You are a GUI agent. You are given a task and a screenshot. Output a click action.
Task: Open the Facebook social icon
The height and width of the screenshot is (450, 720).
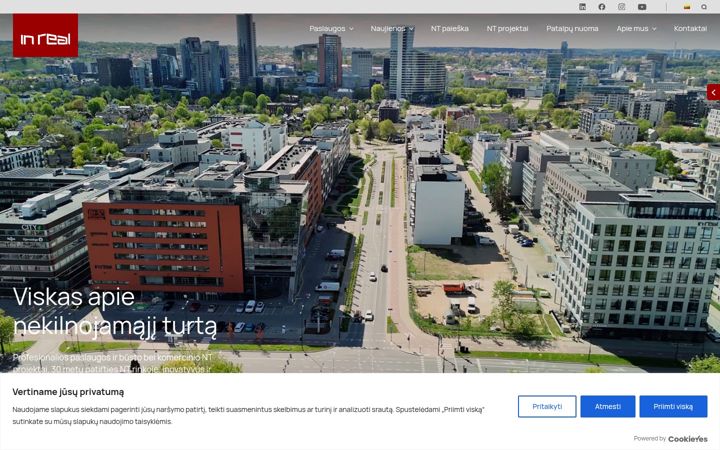point(602,6)
